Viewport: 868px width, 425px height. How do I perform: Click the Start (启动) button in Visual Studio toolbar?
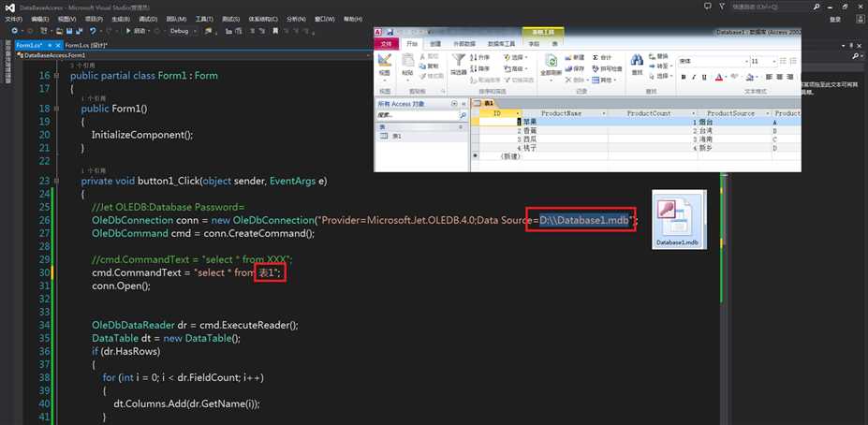pyautogui.click(x=136, y=31)
